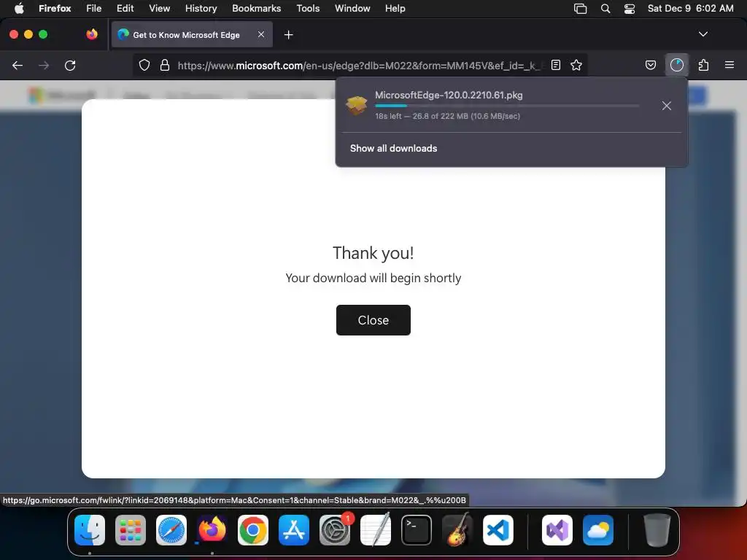Screen dimensions: 747x560
Task: Open the Tools menu
Action: pos(308,8)
